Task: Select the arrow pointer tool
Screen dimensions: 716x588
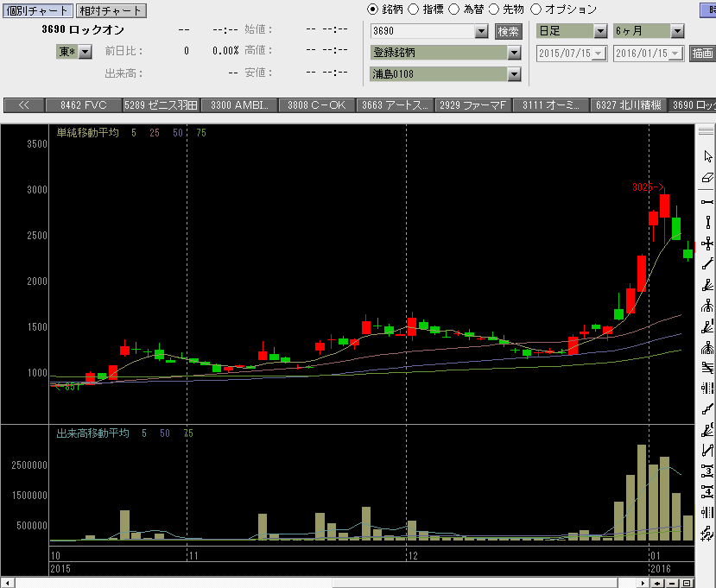Action: 707,156
